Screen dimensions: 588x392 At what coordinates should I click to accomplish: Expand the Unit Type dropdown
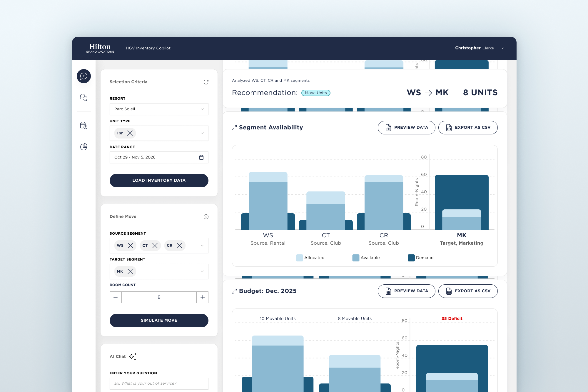[202, 133]
